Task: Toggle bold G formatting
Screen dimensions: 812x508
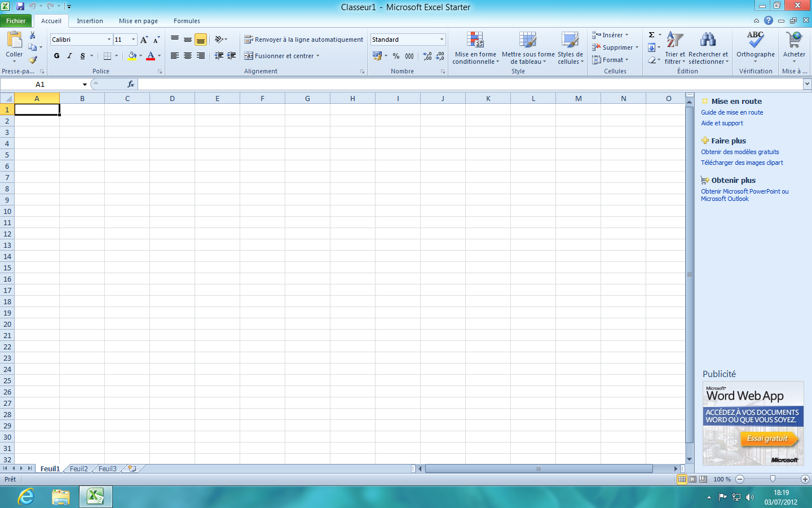Action: pos(56,56)
